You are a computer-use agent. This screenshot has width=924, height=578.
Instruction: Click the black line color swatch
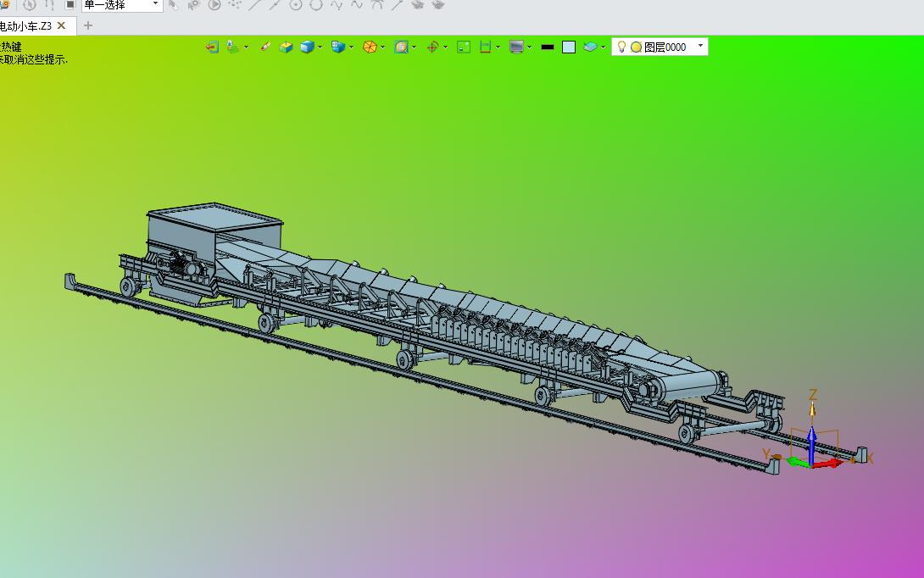point(548,47)
